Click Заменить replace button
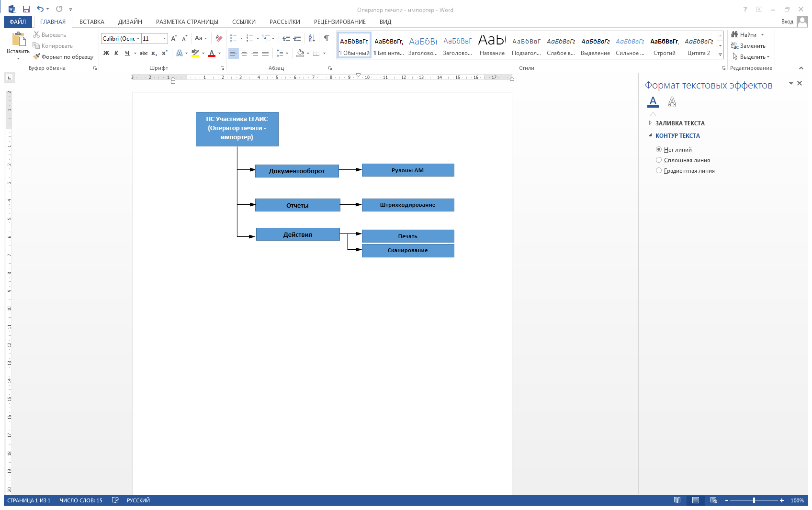The width and height of the screenshot is (812, 510). tap(748, 46)
